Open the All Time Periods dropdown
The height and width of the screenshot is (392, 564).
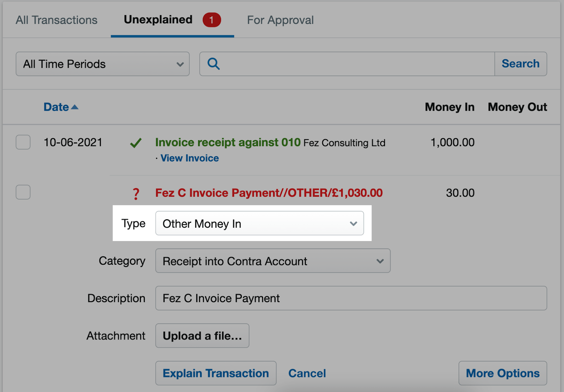[102, 64]
